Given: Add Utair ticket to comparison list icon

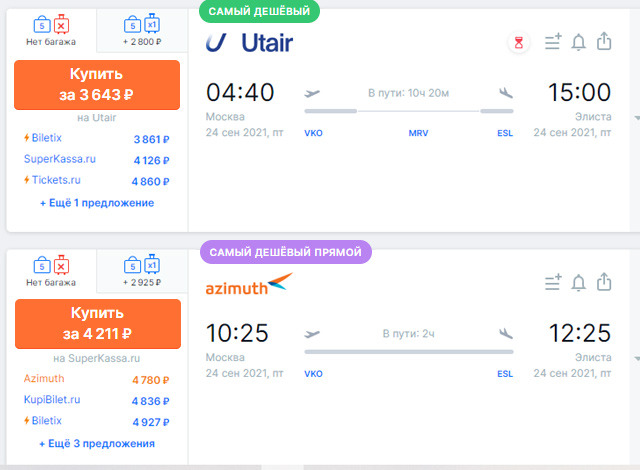Looking at the screenshot, I should (553, 42).
